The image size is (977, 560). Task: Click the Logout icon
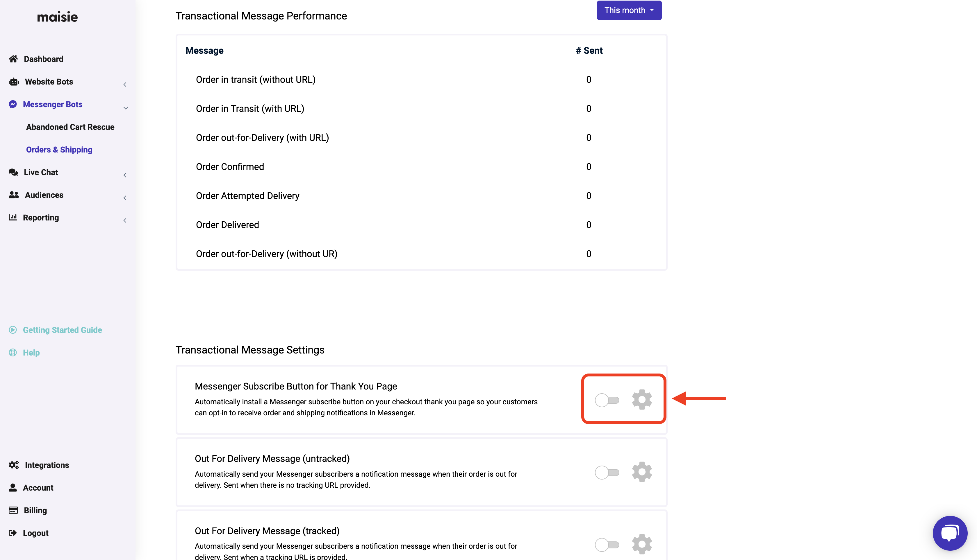tap(13, 533)
